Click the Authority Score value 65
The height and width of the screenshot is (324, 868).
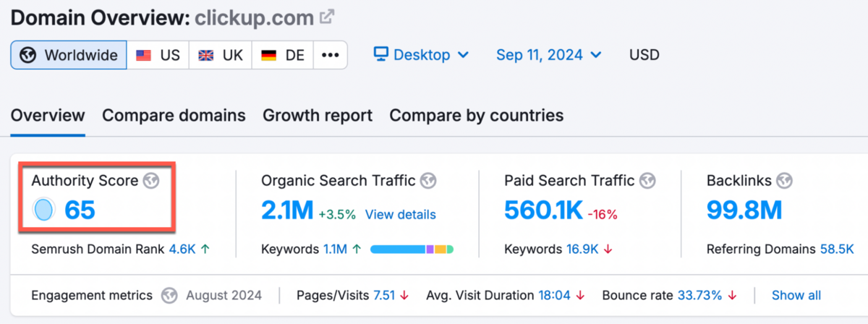click(x=80, y=210)
